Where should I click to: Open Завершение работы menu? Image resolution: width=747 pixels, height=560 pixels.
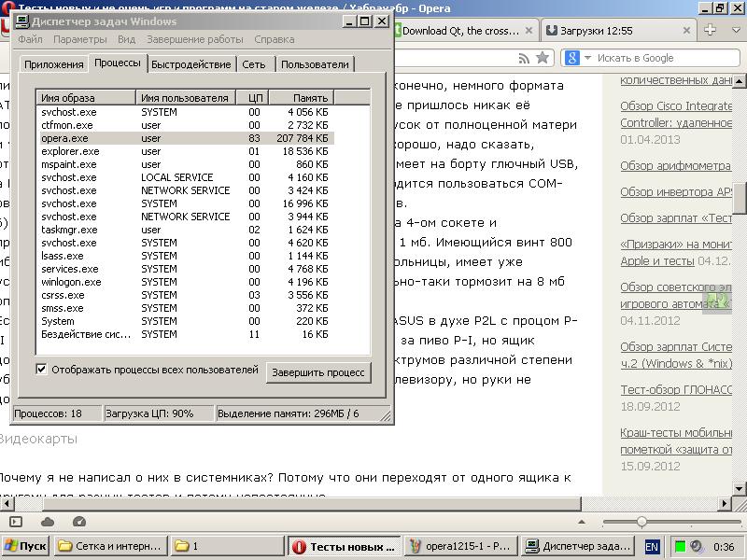[195, 39]
